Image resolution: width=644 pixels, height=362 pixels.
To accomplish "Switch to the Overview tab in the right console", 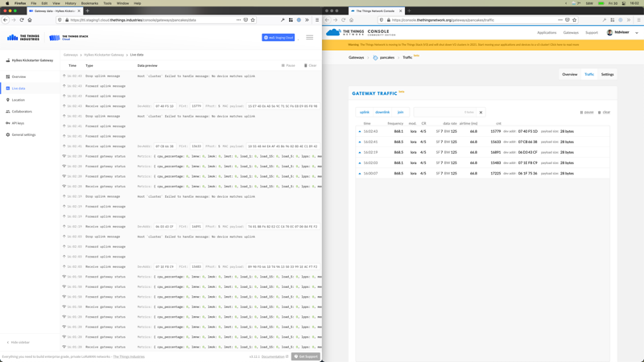I will pyautogui.click(x=570, y=74).
